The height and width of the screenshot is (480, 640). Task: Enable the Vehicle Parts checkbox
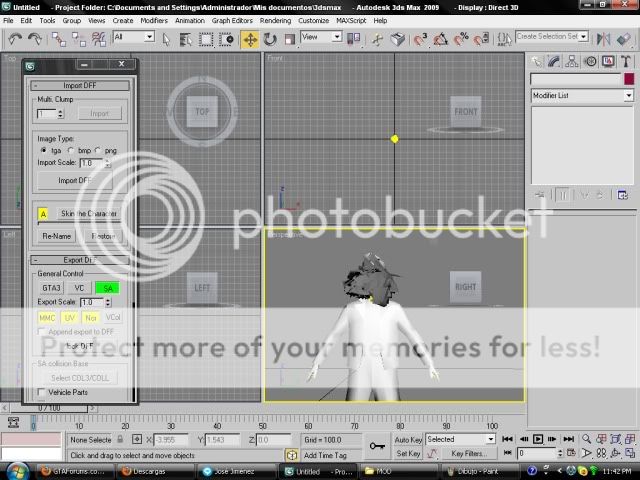(x=42, y=392)
